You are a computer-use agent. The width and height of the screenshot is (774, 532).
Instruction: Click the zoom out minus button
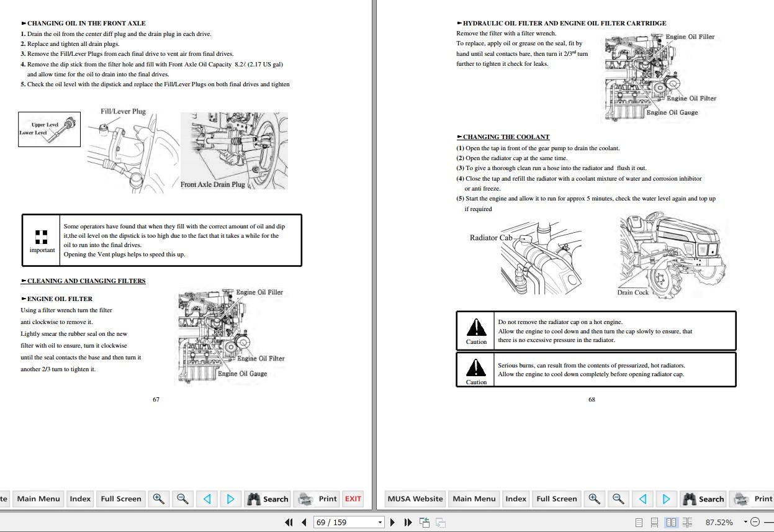(x=755, y=522)
